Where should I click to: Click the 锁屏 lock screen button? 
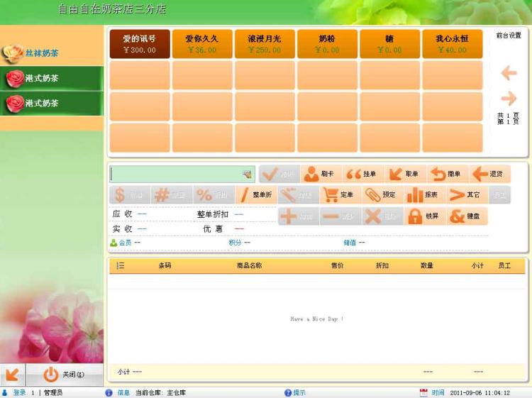[424, 216]
